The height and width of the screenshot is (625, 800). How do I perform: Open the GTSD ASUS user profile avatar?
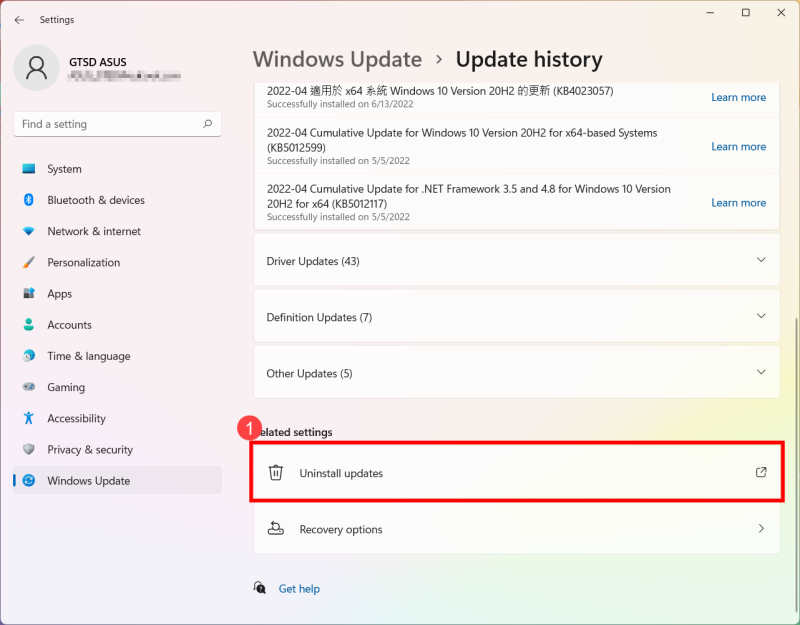point(36,68)
